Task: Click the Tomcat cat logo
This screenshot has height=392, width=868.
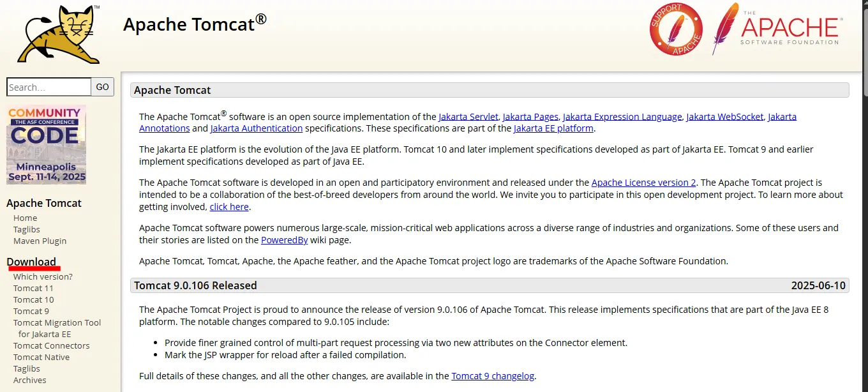Action: [x=59, y=34]
